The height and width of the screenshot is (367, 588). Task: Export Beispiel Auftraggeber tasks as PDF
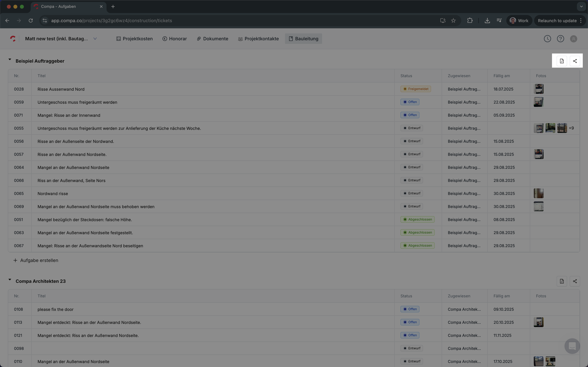[x=562, y=61]
